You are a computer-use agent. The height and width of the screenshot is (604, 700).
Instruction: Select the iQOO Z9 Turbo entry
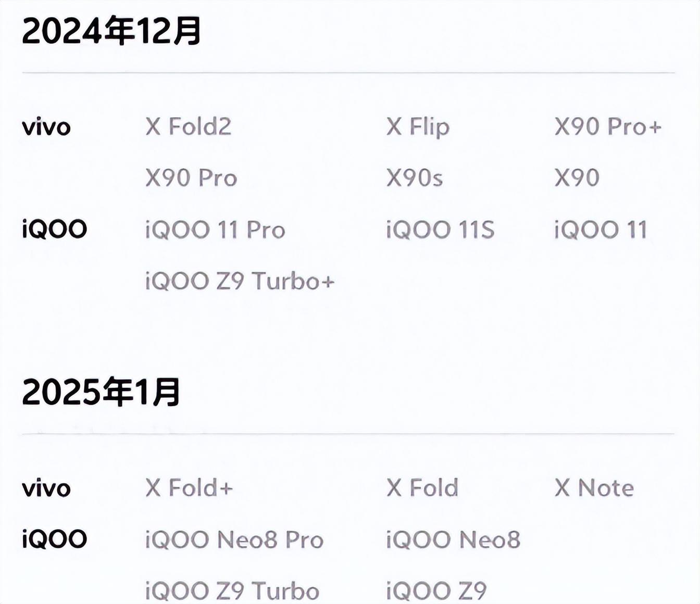click(232, 591)
